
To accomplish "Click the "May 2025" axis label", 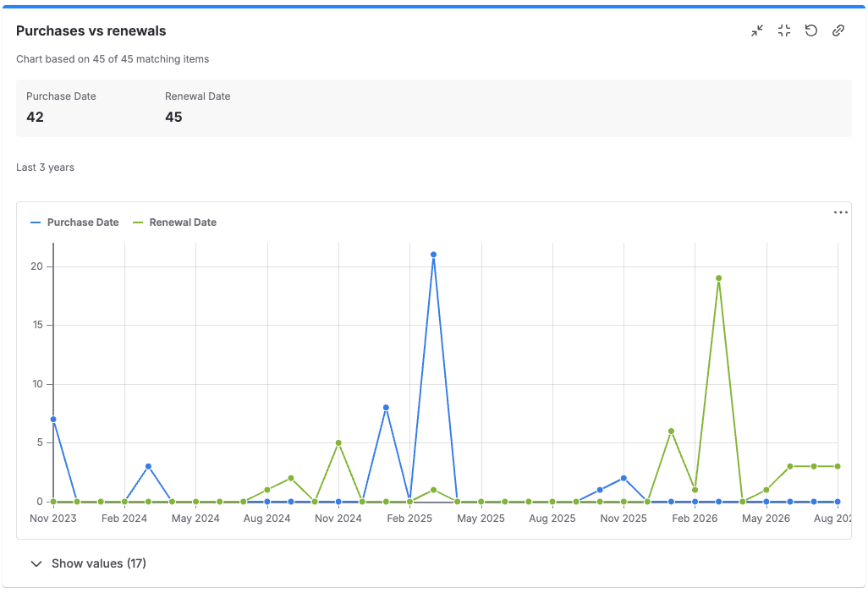I will pyautogui.click(x=481, y=519).
